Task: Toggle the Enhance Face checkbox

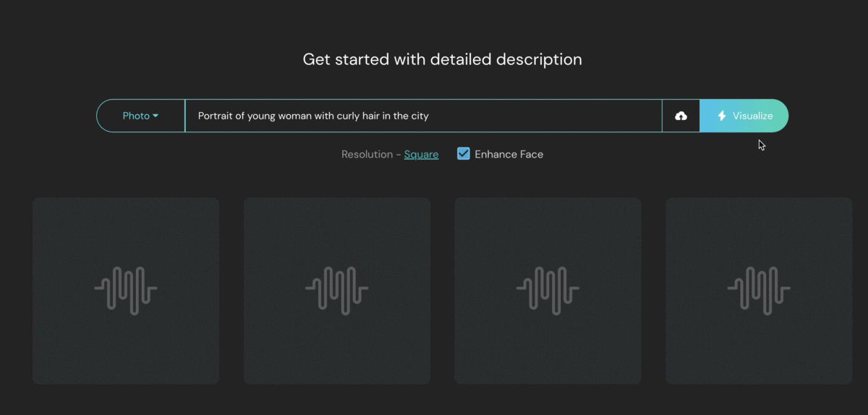Action: tap(464, 154)
